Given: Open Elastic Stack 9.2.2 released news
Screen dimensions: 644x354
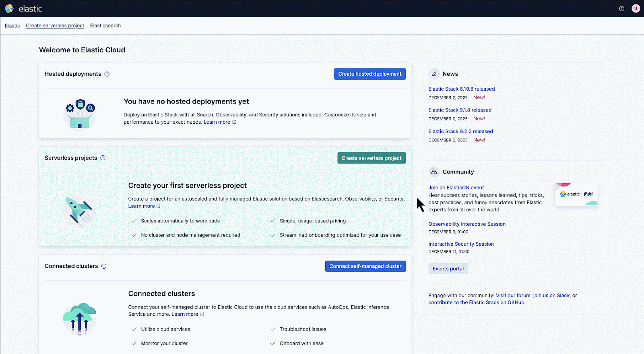Looking at the screenshot, I should [461, 131].
